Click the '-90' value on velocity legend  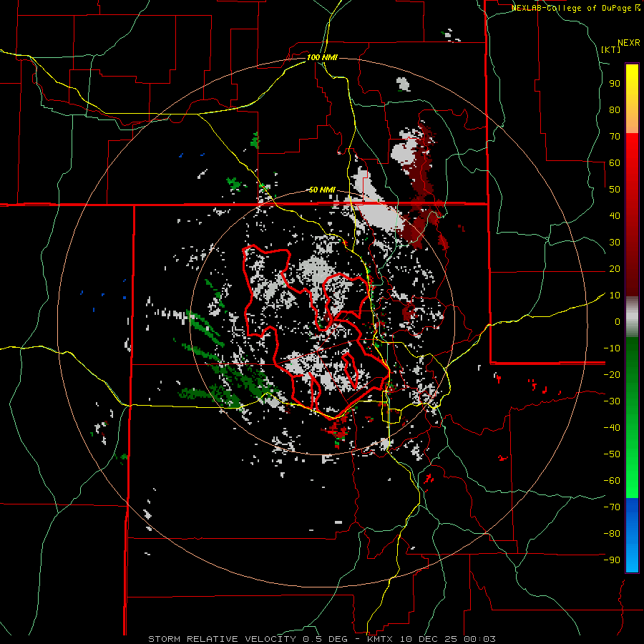(x=612, y=560)
